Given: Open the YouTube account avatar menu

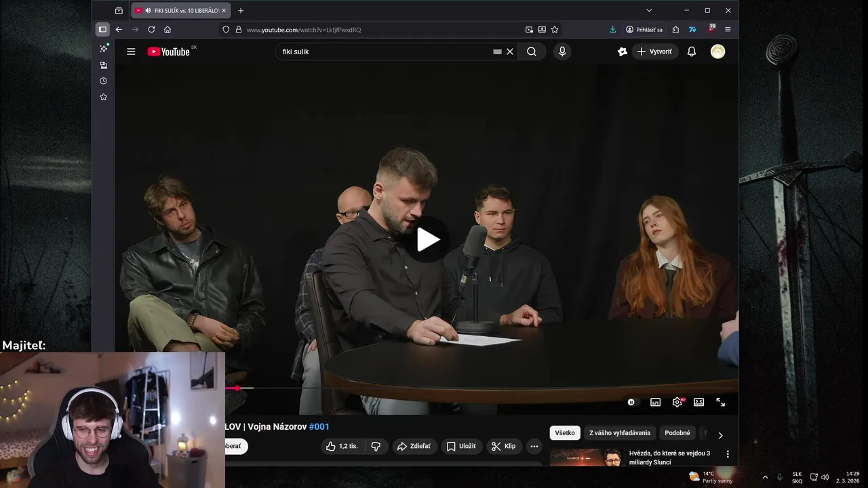Looking at the screenshot, I should (717, 52).
